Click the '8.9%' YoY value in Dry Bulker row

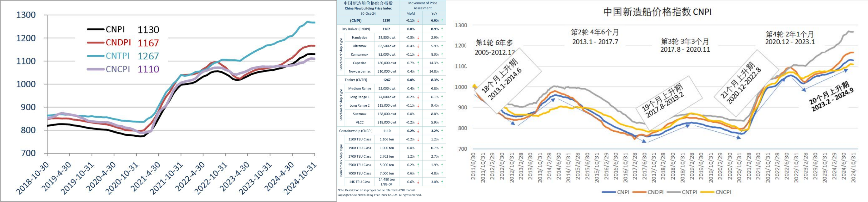click(x=435, y=29)
